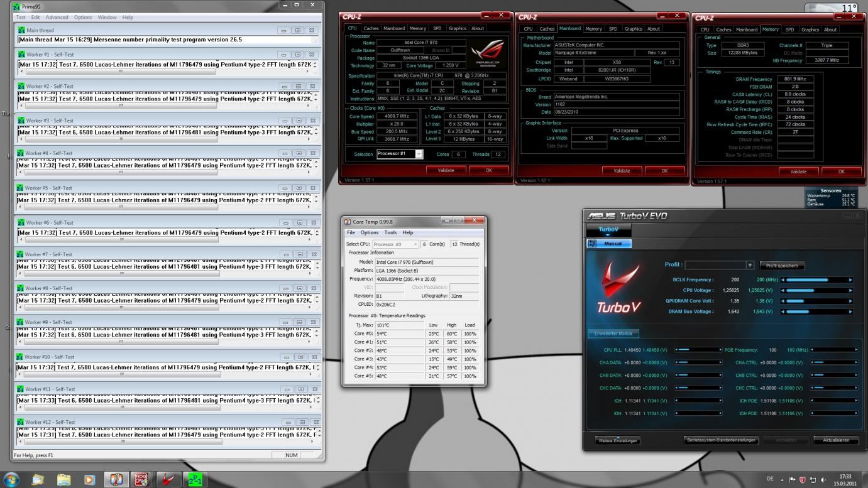Click the Worker #3 Self-Test window icon
Image resolution: width=868 pixels, height=488 pixels.
[x=22, y=121]
